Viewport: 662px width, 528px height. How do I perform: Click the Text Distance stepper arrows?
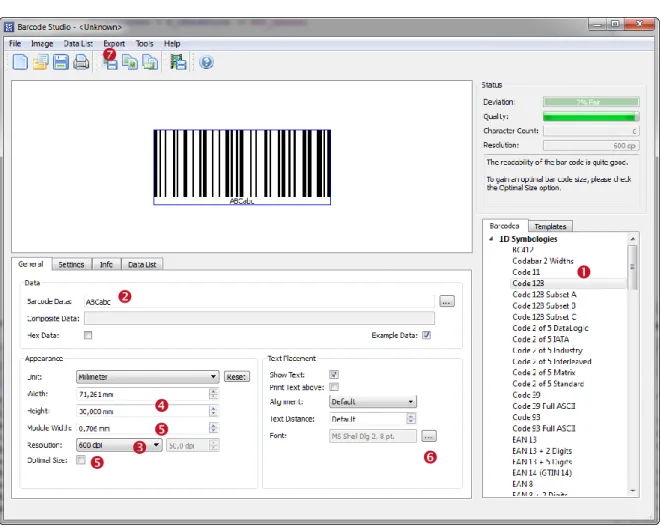click(411, 418)
